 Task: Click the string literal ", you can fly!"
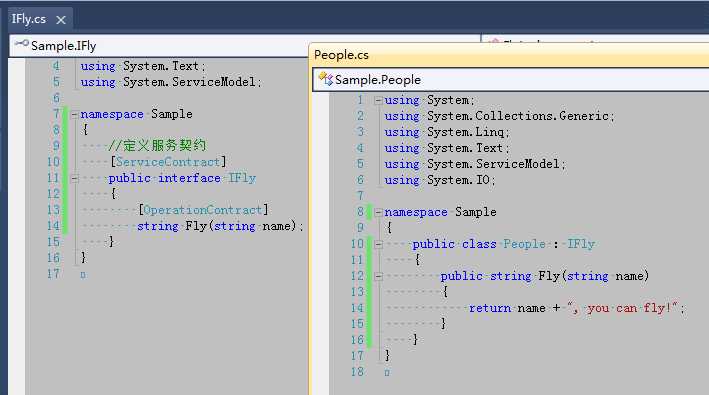(623, 308)
